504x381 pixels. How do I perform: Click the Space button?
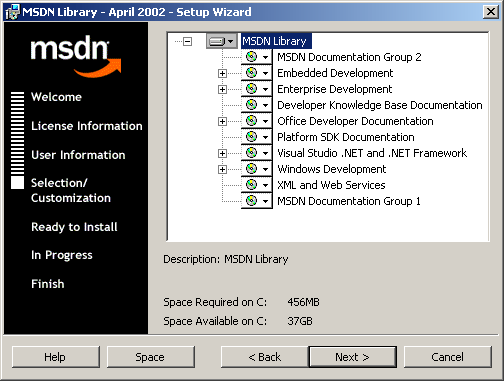[x=151, y=357]
